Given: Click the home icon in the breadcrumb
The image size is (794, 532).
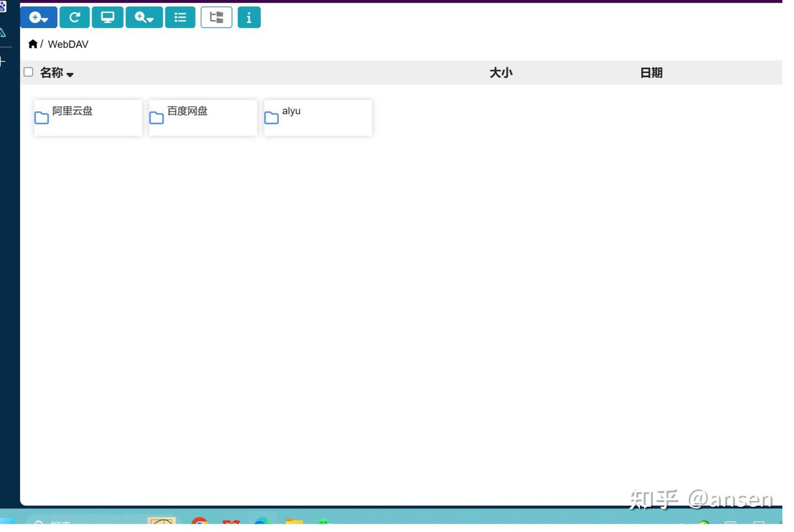Looking at the screenshot, I should pyautogui.click(x=33, y=44).
